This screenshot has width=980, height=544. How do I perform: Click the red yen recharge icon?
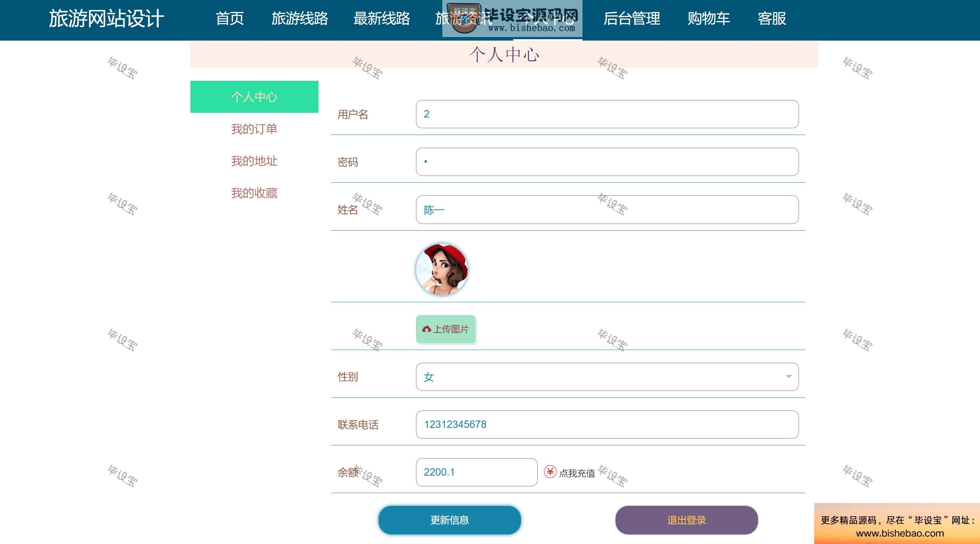point(550,472)
